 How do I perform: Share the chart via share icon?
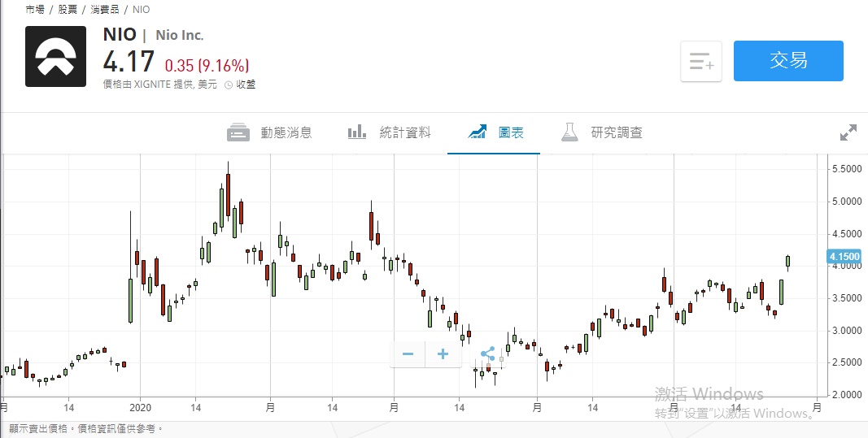(487, 353)
